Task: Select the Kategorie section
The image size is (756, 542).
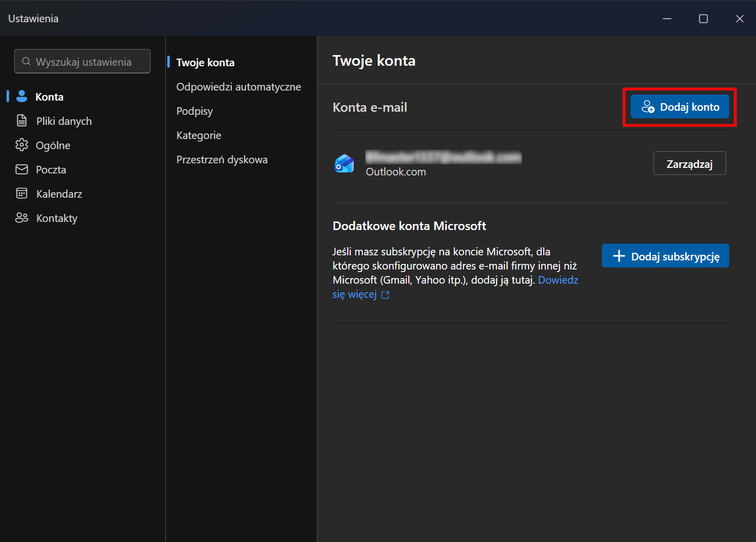Action: [x=199, y=135]
